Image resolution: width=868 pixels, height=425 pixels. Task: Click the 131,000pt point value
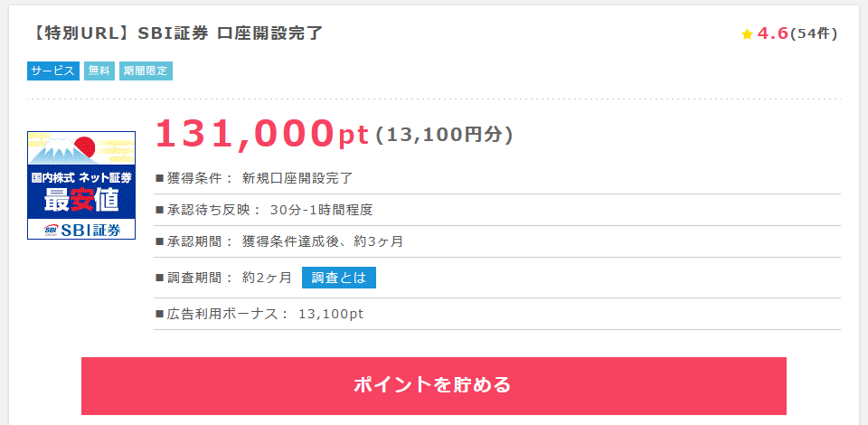point(262,135)
